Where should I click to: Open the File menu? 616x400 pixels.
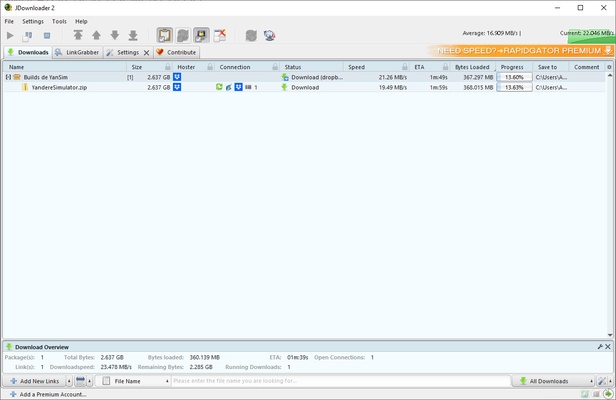[x=9, y=21]
